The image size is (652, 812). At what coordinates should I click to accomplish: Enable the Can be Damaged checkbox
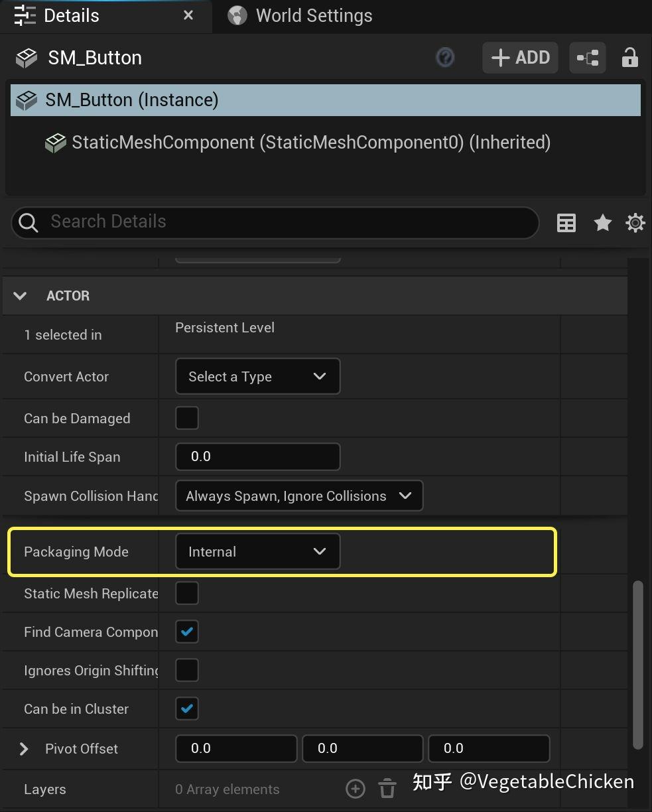187,419
